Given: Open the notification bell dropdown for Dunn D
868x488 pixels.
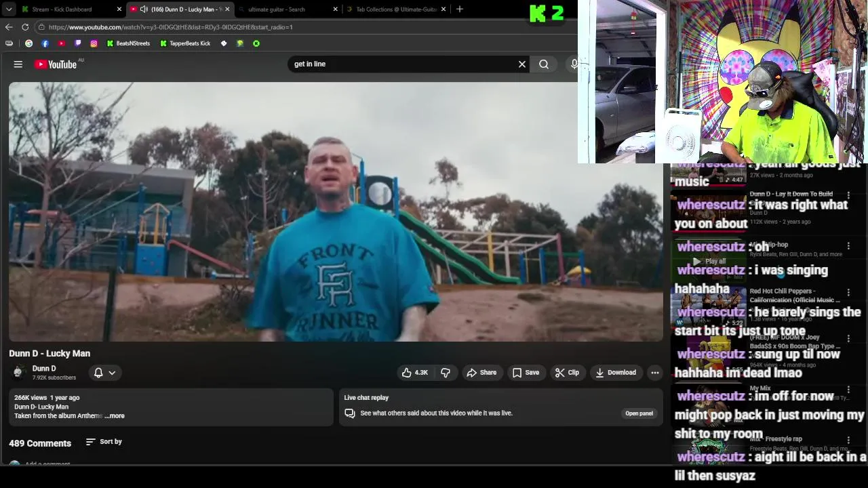Looking at the screenshot, I should click(x=104, y=373).
